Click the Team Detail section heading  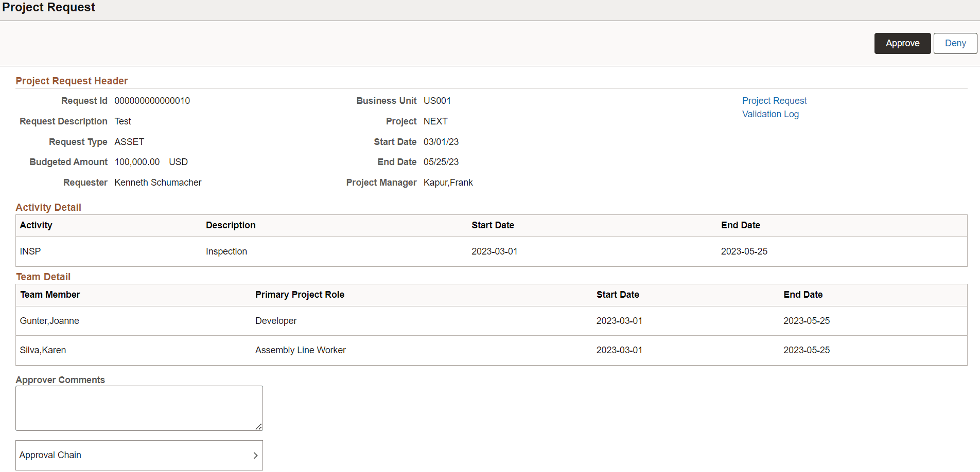point(43,277)
